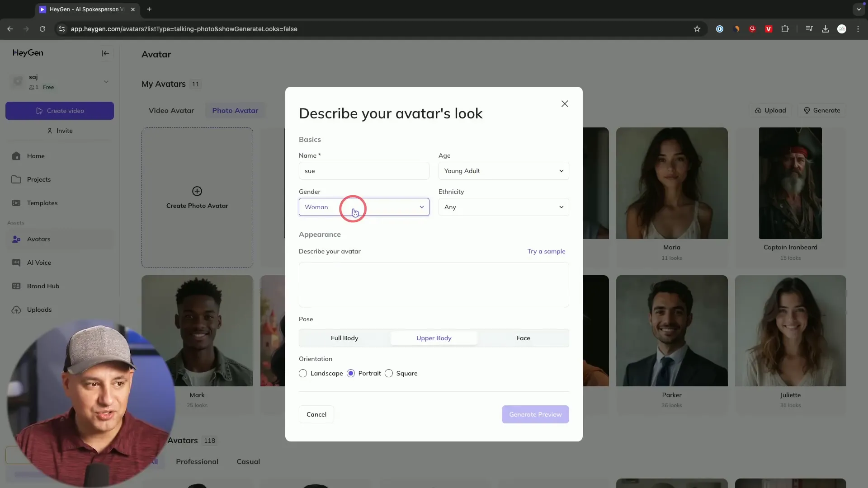Choose Face pose
The image size is (868, 488).
tap(523, 338)
